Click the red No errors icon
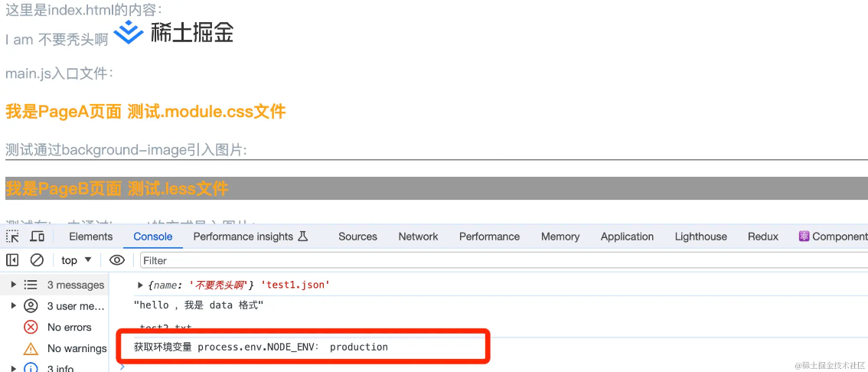The image size is (868, 372). (31, 327)
